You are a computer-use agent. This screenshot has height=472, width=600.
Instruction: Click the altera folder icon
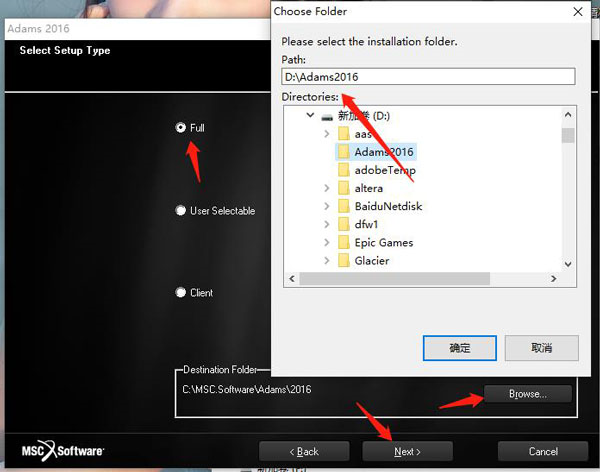[344, 188]
